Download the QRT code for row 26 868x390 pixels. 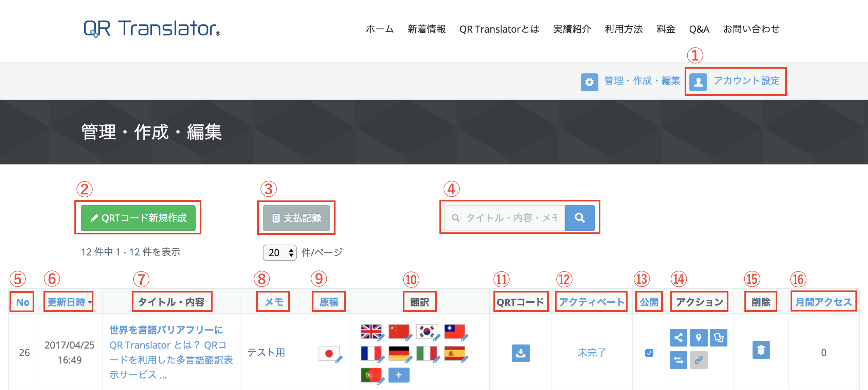(521, 353)
